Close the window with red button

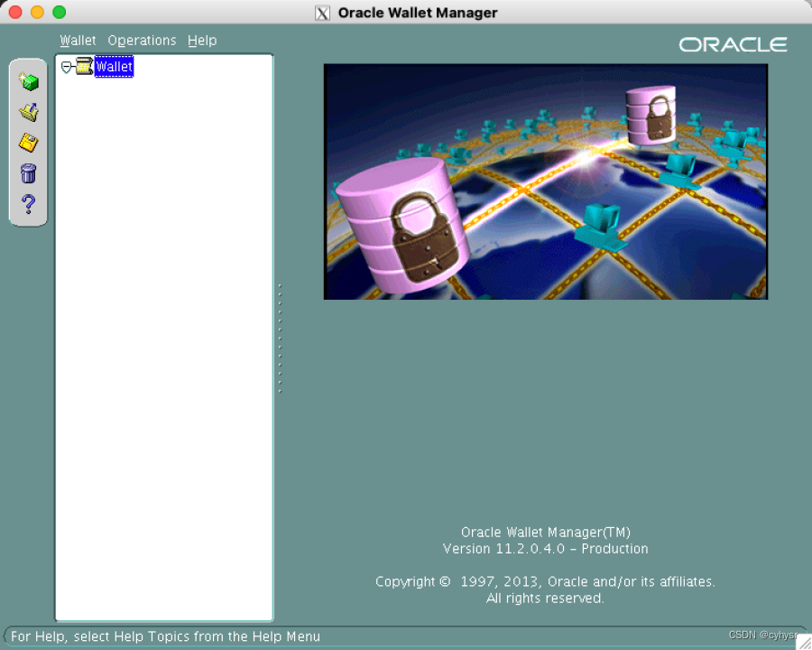(15, 12)
